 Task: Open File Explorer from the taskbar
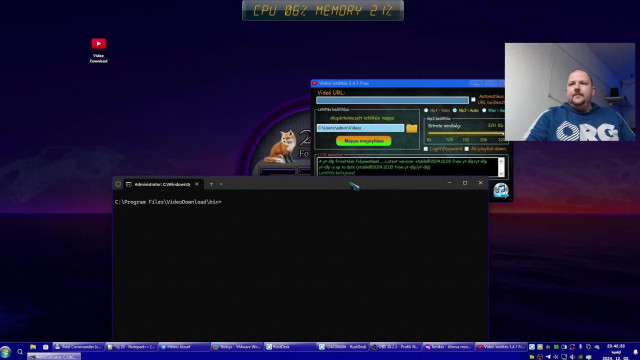[33, 347]
